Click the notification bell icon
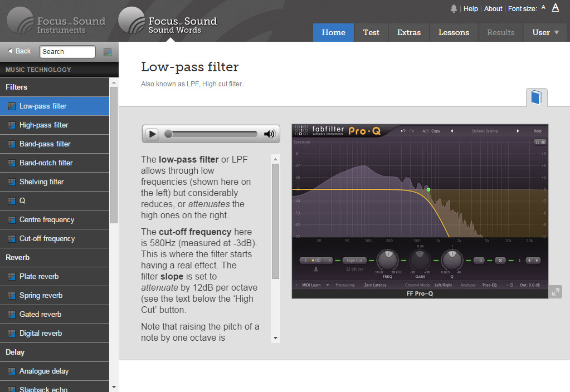 [454, 9]
